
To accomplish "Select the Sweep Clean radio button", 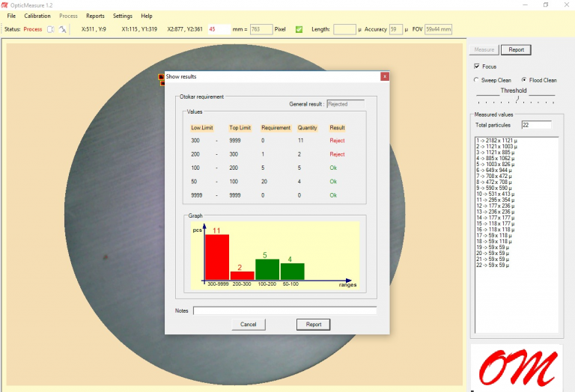I will click(x=476, y=80).
